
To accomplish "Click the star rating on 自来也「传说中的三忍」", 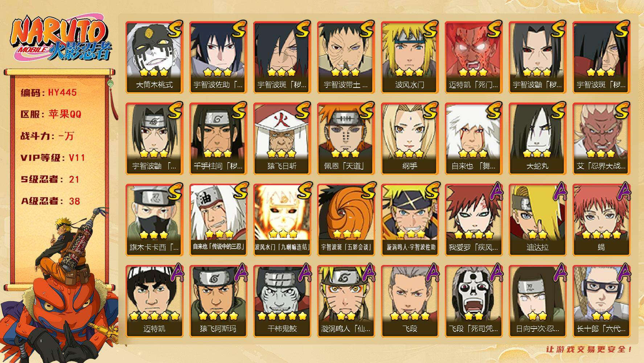I will point(219,234).
